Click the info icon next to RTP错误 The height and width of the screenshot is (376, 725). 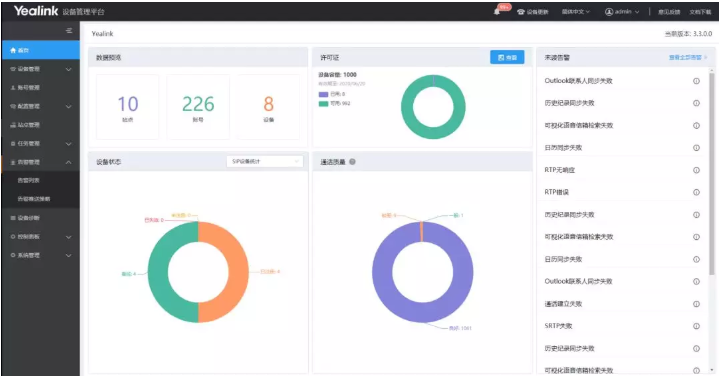click(x=696, y=192)
